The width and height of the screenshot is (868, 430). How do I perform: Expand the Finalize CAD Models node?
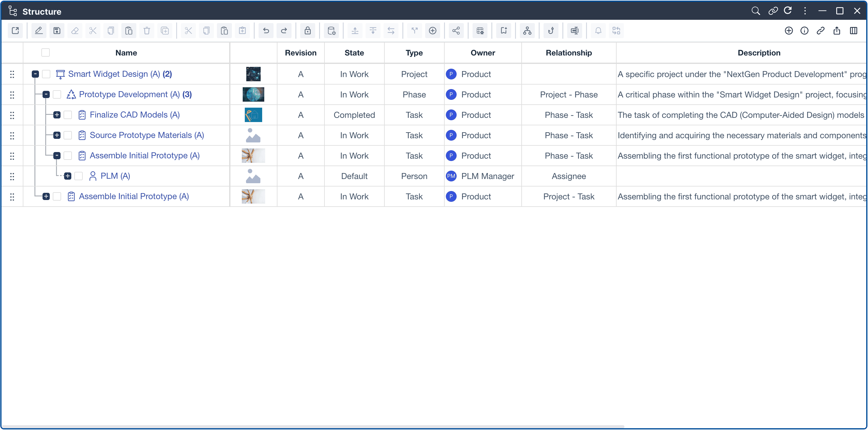57,115
